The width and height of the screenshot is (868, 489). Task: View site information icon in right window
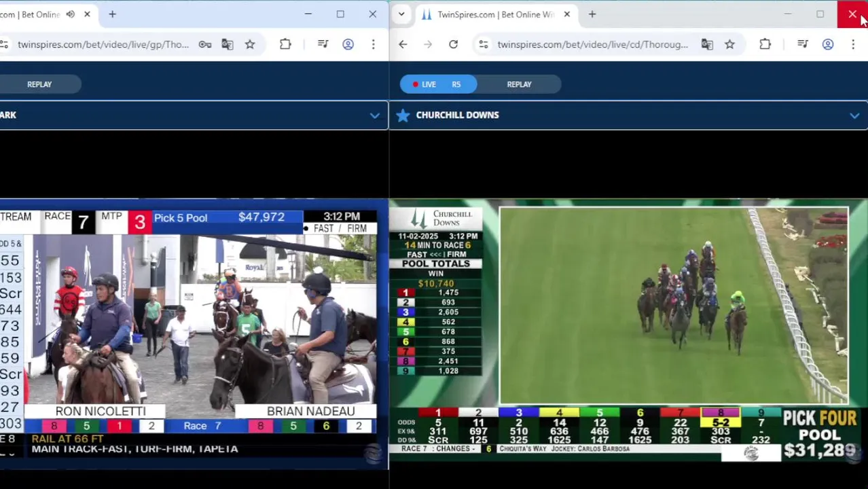(x=483, y=45)
